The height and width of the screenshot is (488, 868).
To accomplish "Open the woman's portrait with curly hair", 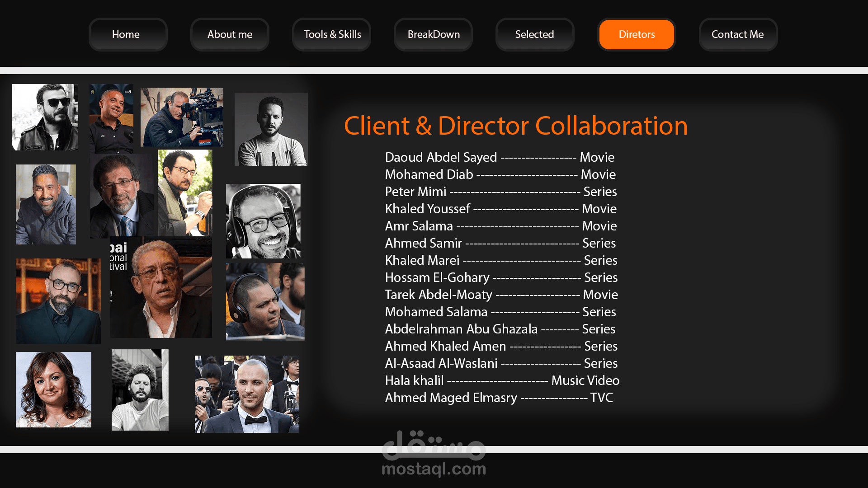I will pos(53,389).
